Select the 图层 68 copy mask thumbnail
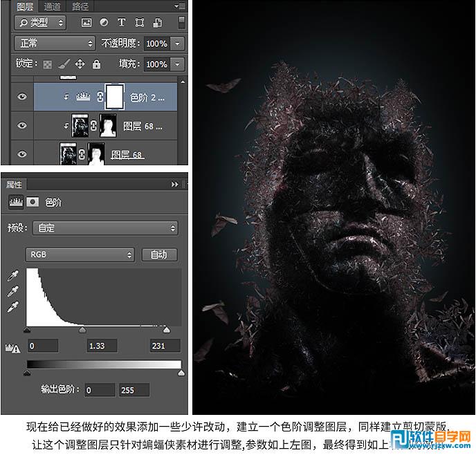 [x=108, y=125]
